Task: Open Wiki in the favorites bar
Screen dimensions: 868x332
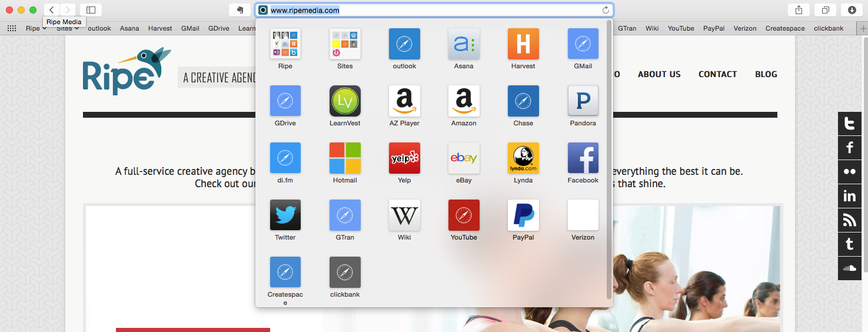Action: click(652, 28)
